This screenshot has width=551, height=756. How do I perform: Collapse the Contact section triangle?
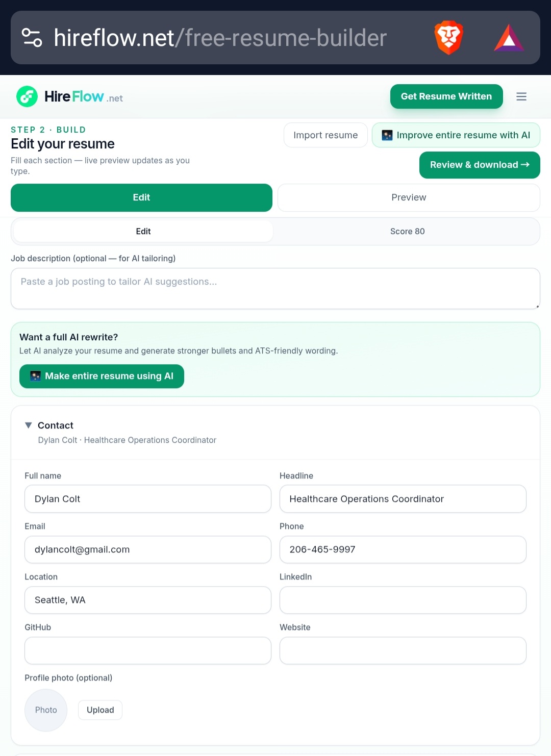coord(29,425)
